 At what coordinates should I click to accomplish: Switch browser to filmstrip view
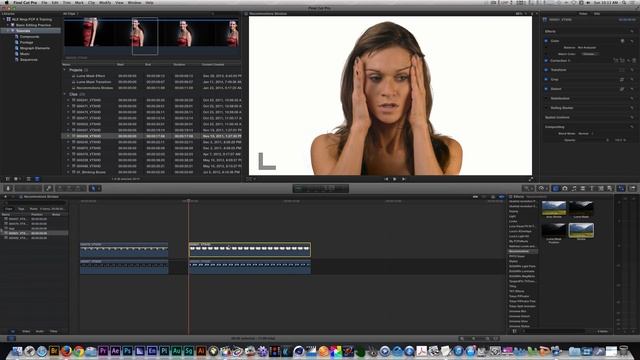29,179
